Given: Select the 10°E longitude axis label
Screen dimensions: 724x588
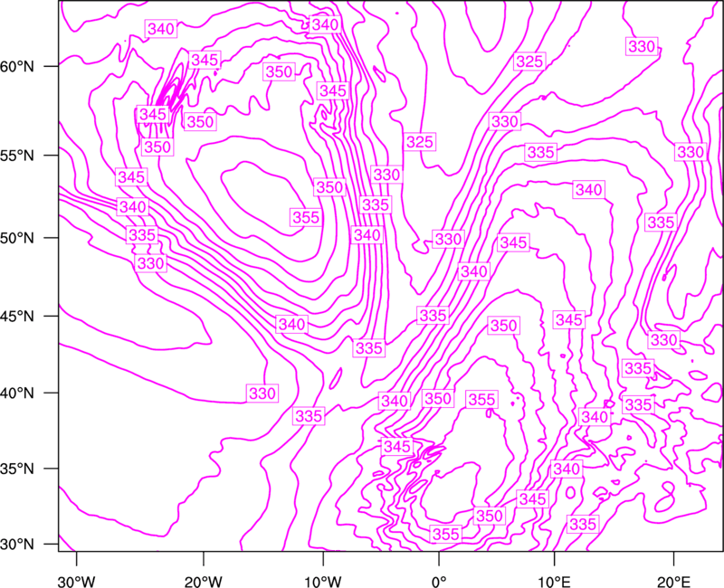Looking at the screenshot, I should 554,582.
